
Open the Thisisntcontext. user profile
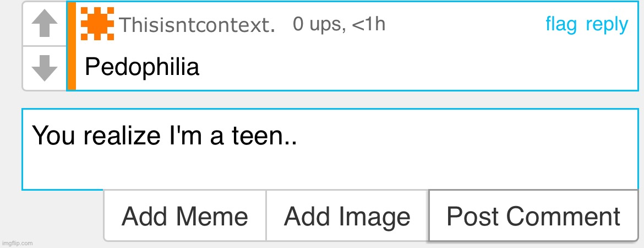point(197,25)
